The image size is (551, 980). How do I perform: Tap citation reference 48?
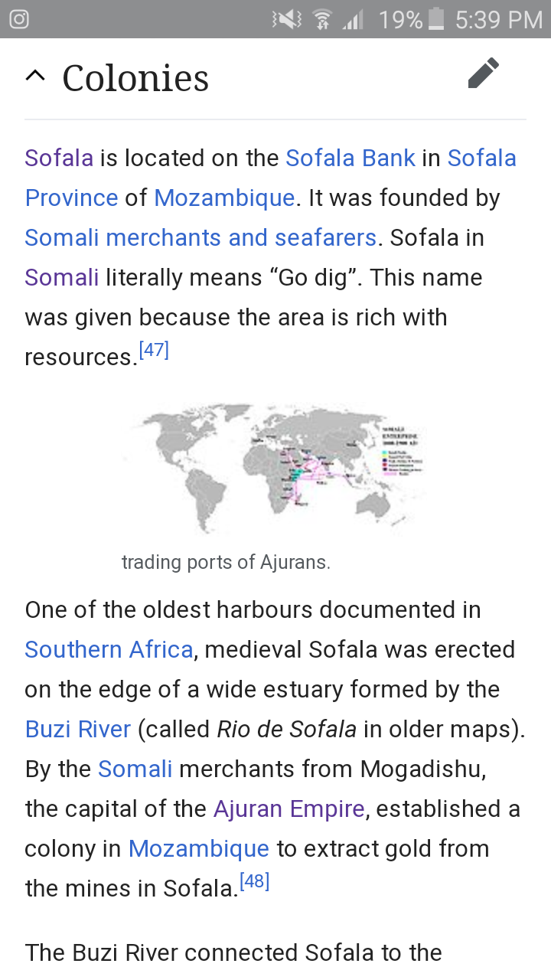[255, 882]
